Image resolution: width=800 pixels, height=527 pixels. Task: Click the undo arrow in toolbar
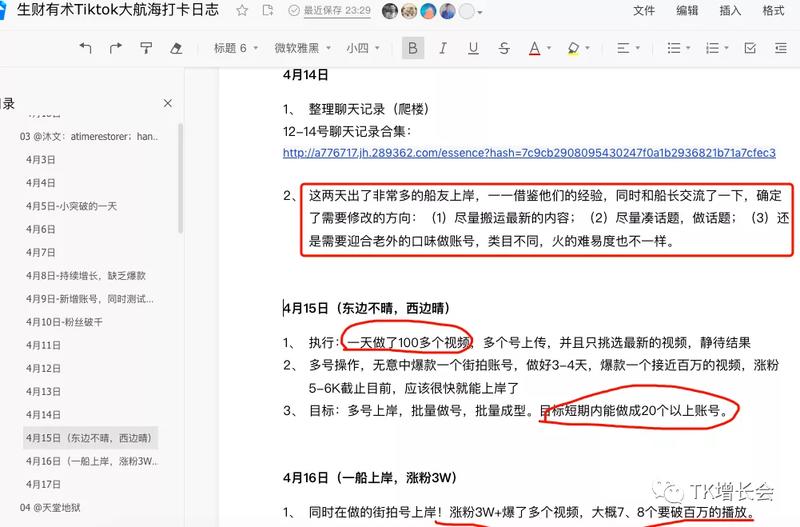[x=85, y=48]
